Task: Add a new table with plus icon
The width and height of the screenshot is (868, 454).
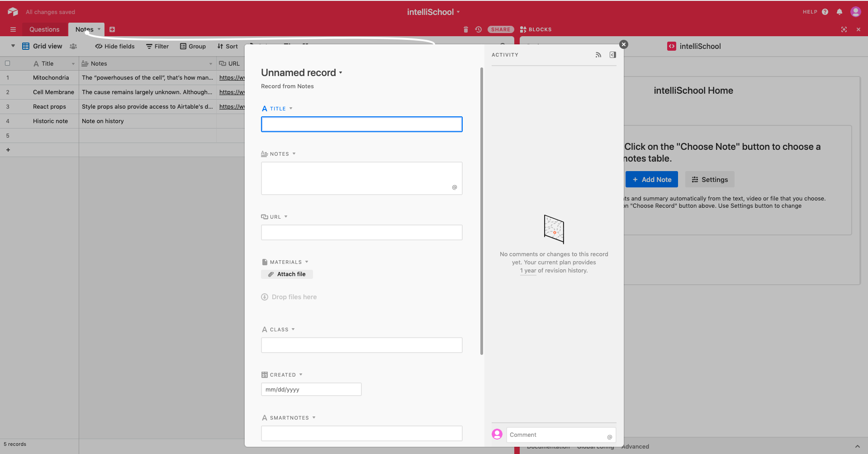Action: [112, 29]
